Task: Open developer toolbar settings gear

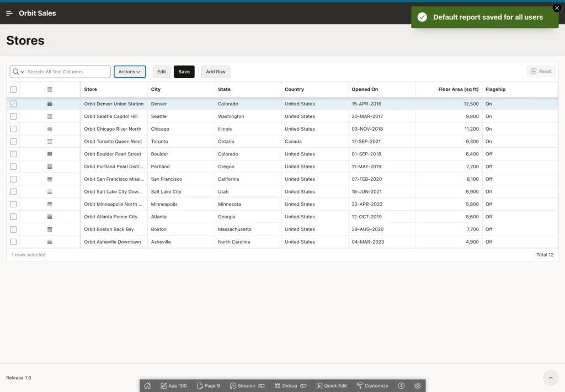Action: tap(417, 385)
